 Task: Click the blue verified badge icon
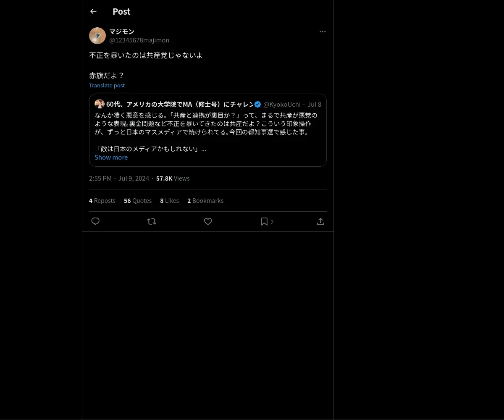(258, 104)
